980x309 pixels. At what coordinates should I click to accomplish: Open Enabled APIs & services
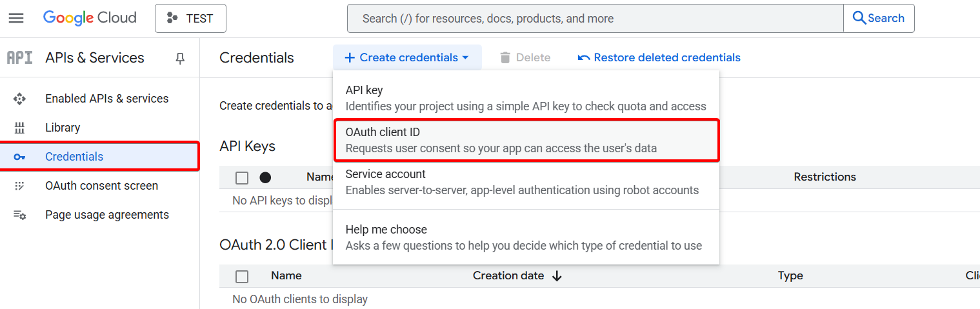click(106, 99)
